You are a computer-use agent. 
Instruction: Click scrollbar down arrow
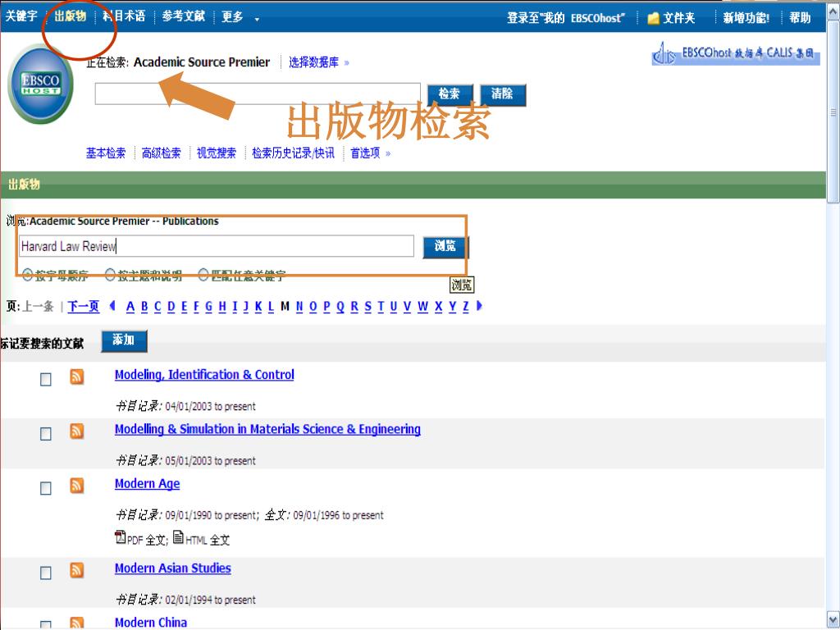tap(833, 619)
